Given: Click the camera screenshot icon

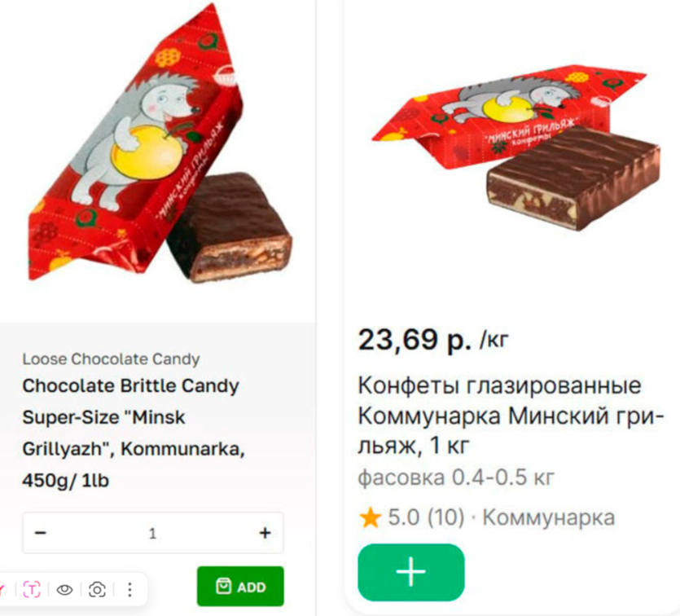Looking at the screenshot, I should click(97, 590).
